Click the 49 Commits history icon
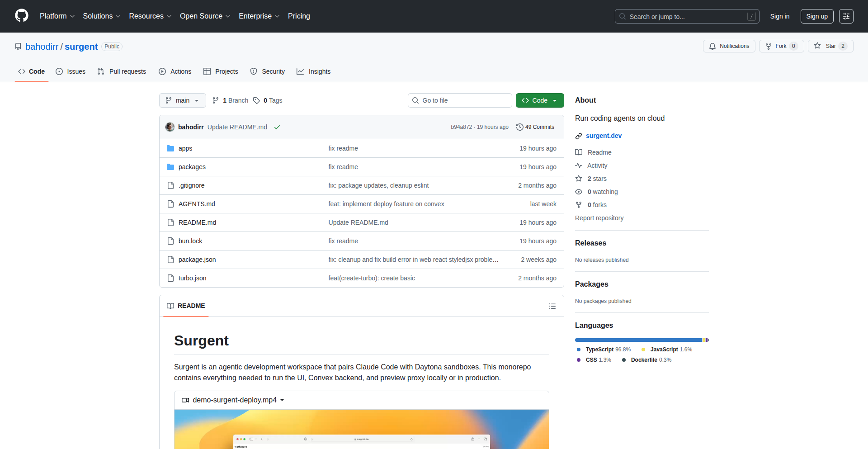The image size is (868, 449). (x=520, y=127)
